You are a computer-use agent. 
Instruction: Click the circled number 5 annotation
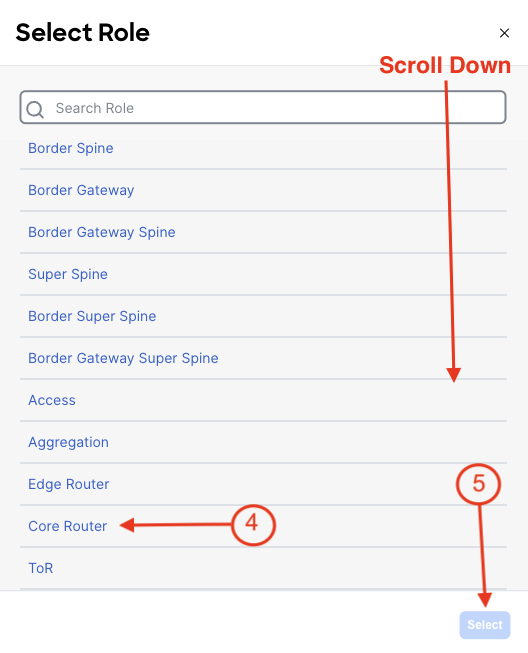pyautogui.click(x=478, y=484)
